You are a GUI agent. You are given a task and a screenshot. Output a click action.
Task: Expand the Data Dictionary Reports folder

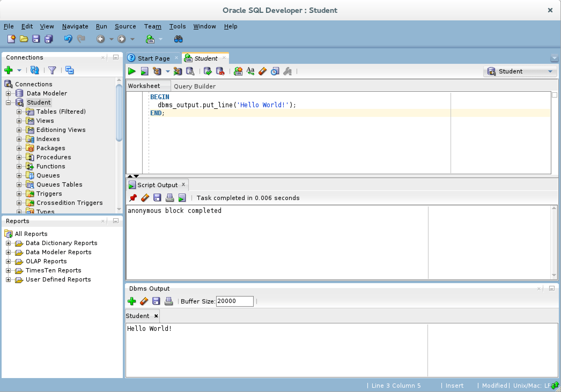point(8,243)
